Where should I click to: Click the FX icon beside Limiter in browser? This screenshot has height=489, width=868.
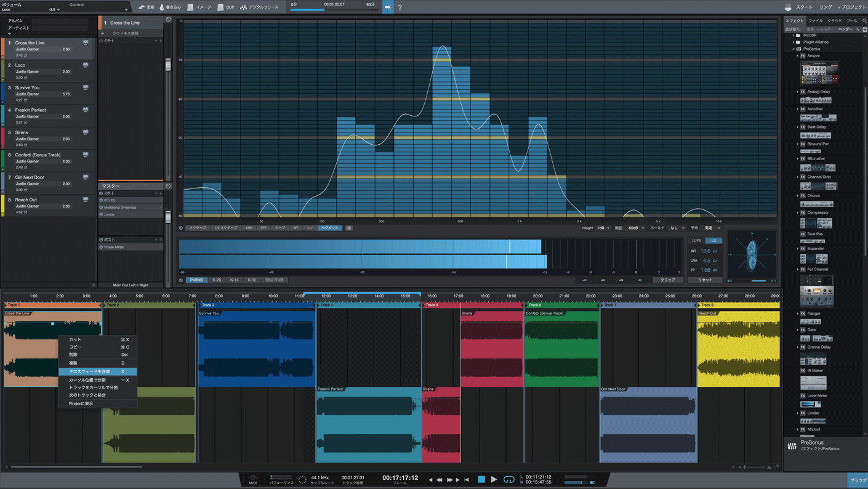(x=802, y=413)
